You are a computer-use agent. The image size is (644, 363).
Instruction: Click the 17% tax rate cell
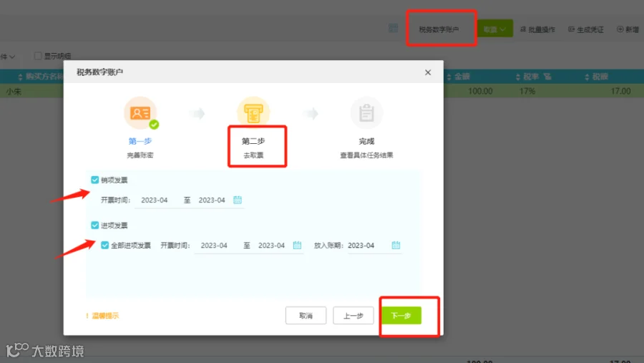pyautogui.click(x=527, y=91)
